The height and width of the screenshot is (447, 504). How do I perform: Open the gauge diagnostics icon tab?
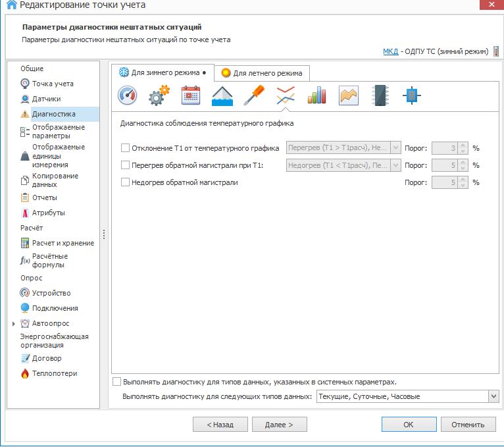click(x=127, y=96)
